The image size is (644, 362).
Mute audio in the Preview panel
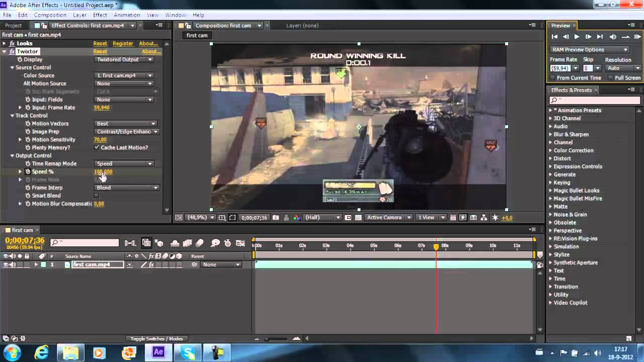click(x=613, y=37)
